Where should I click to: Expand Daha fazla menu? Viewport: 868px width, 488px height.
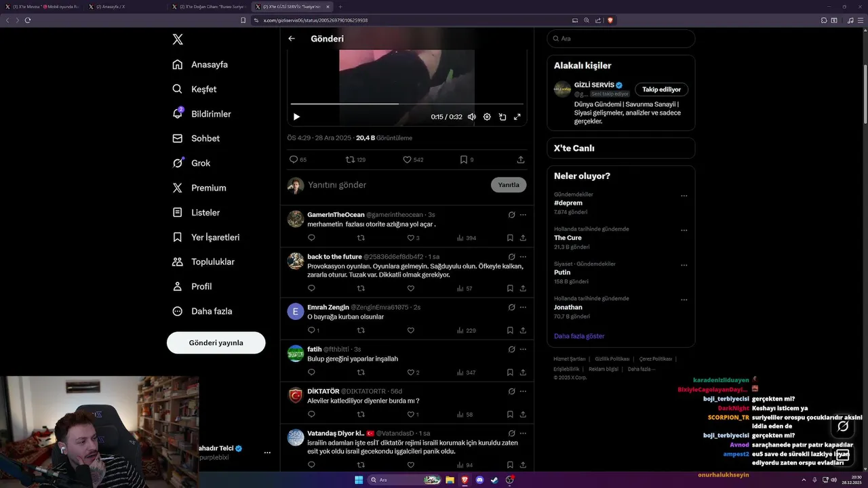coord(202,311)
